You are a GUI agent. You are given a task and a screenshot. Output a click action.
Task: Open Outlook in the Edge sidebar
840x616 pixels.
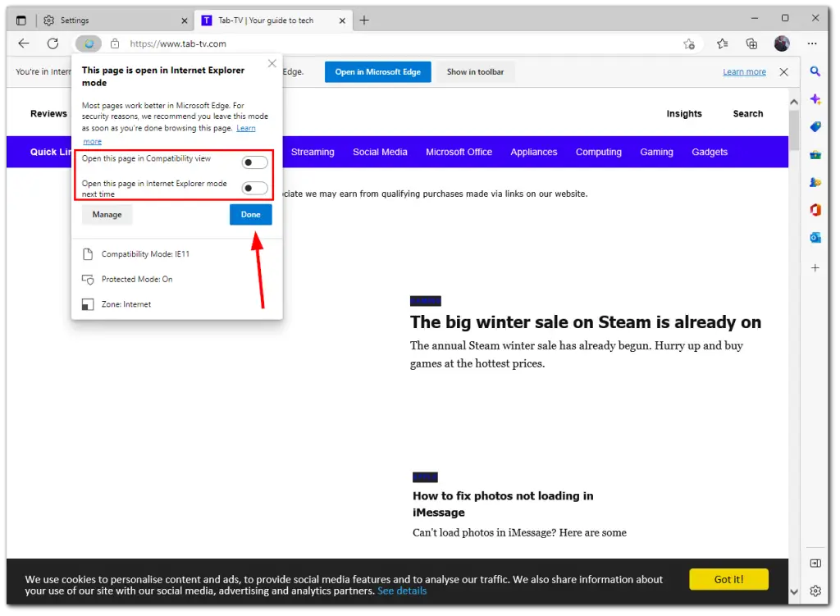(815, 237)
